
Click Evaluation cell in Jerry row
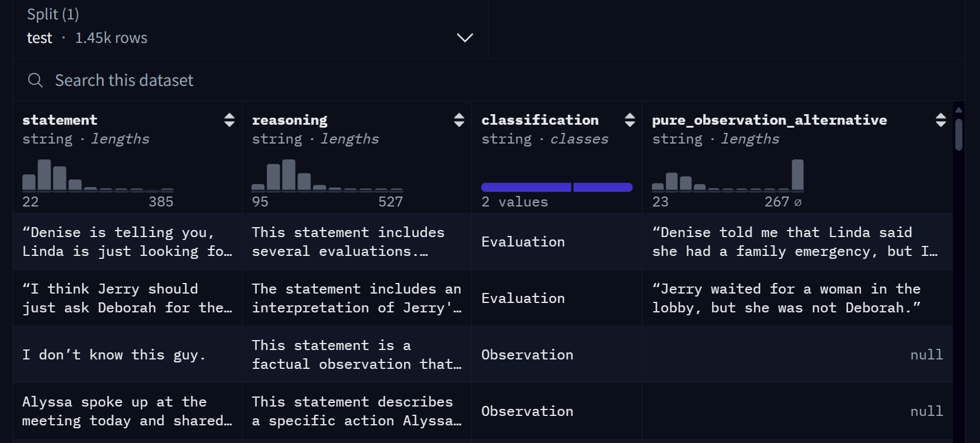(x=557, y=298)
